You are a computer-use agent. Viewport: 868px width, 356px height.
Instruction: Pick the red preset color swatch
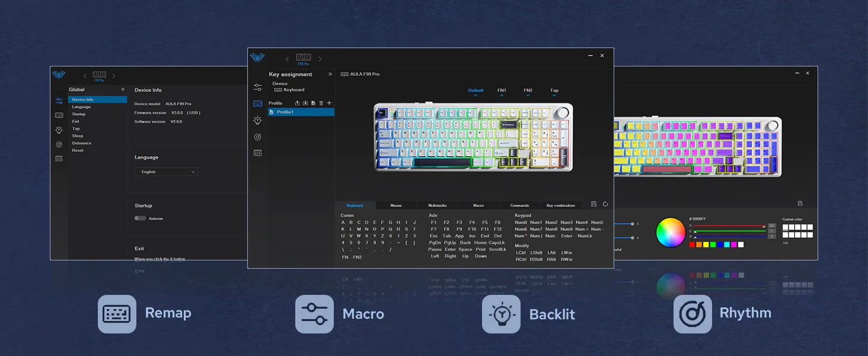pyautogui.click(x=692, y=244)
